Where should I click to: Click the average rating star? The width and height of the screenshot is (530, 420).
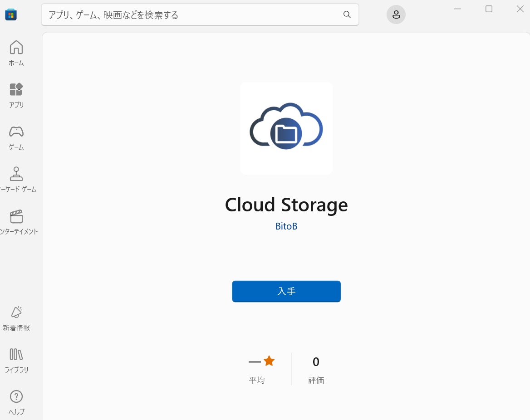[x=269, y=361]
